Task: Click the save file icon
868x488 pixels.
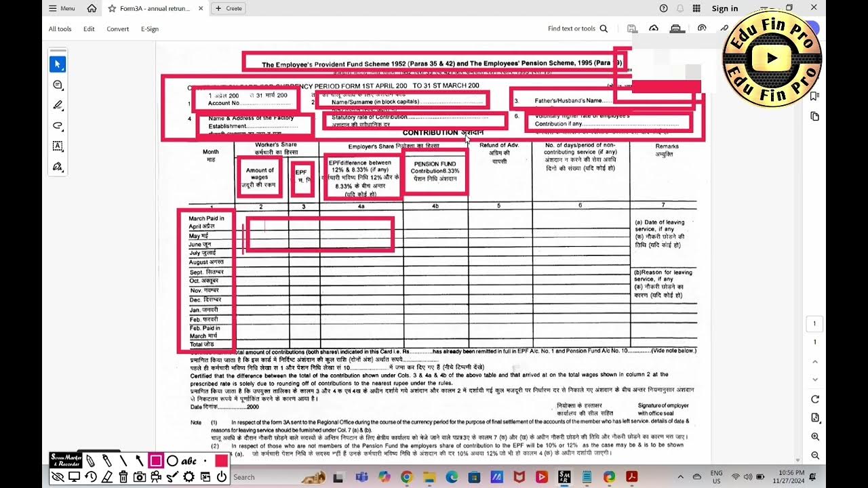Action: (x=632, y=28)
